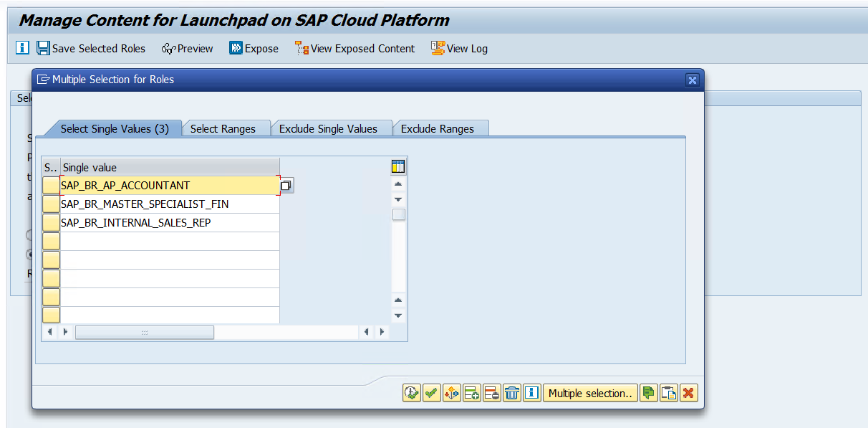This screenshot has width=868, height=428.
Task: Click the Insert Row icon
Action: tap(471, 393)
